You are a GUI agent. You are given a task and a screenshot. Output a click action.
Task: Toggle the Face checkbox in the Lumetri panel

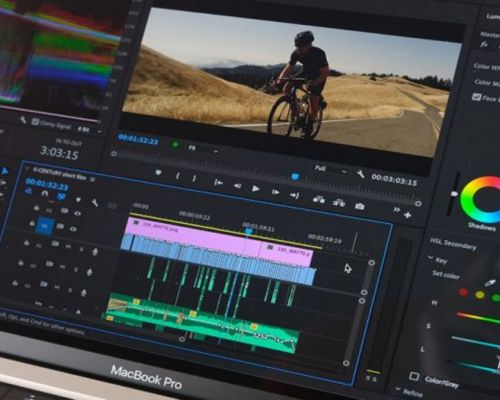(476, 97)
